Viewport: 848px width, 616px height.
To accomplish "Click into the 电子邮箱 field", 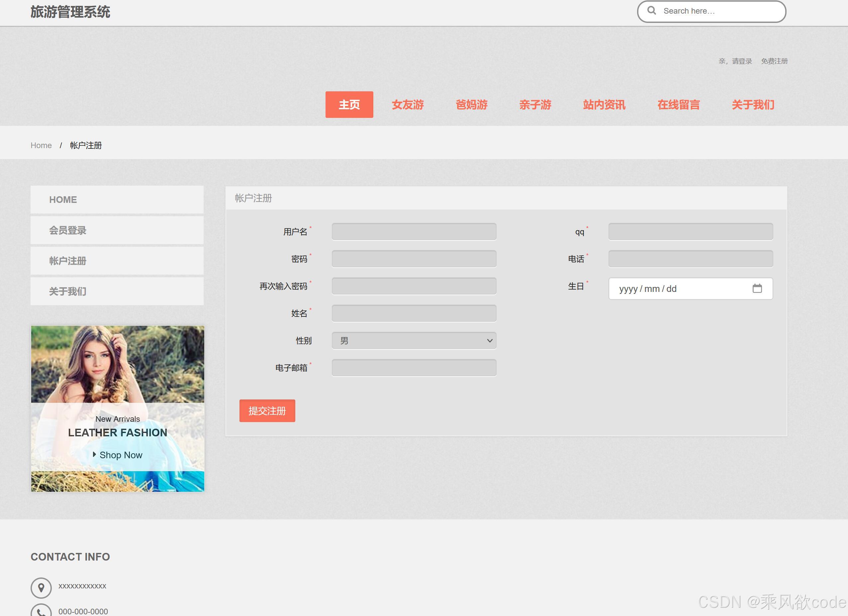I will tap(414, 368).
